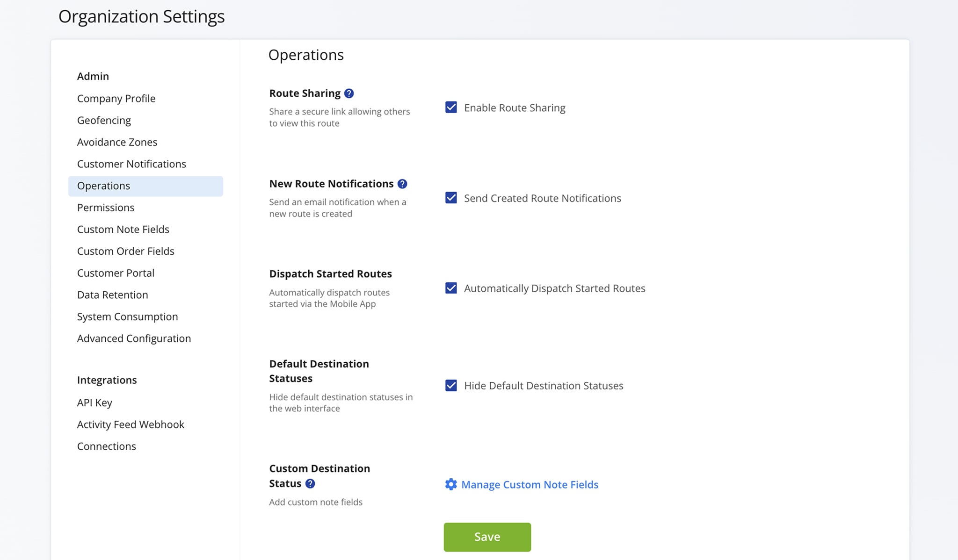Switch to Permissions settings
This screenshot has height=560, width=958.
coord(106,208)
